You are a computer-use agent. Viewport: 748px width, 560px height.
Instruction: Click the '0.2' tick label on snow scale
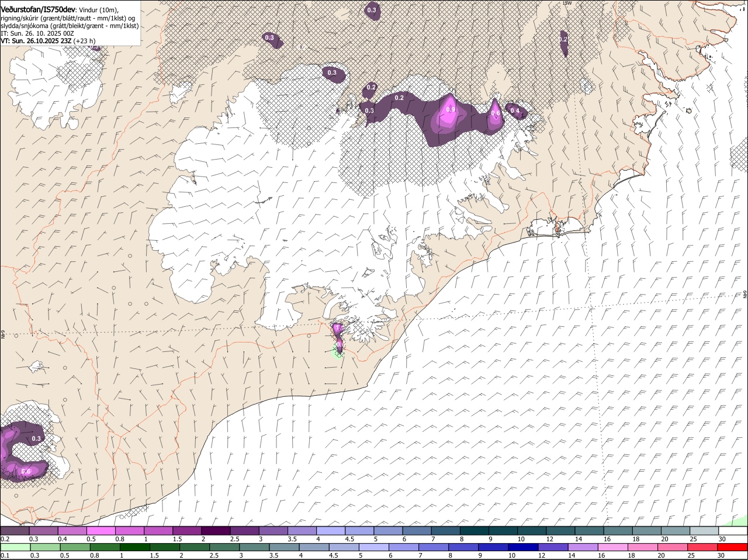5,539
